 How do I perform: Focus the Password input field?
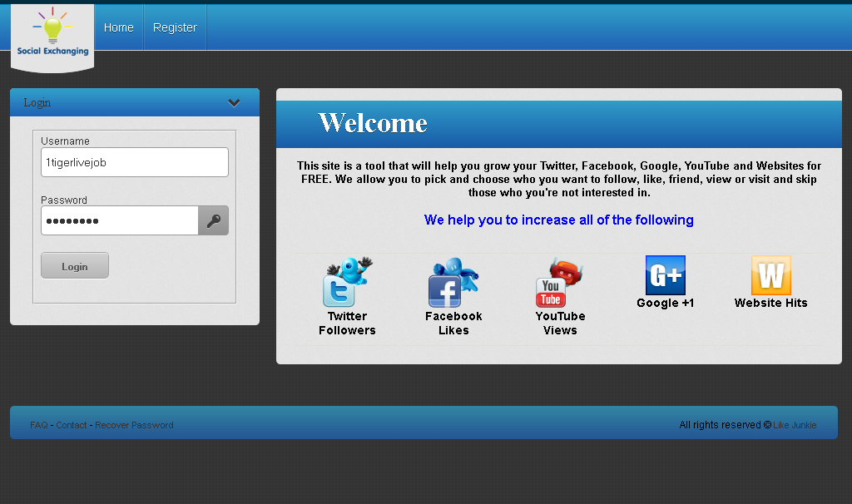[120, 220]
